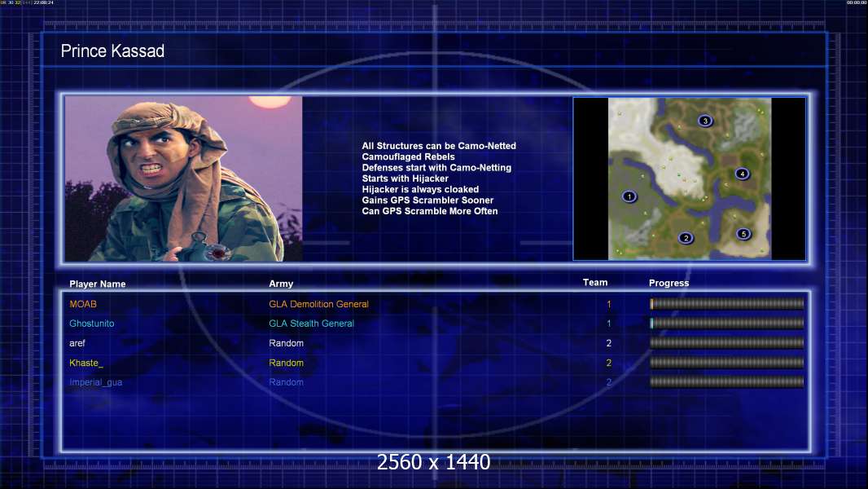The image size is (868, 489).
Task: Click start position marker 2 on map
Action: point(686,238)
